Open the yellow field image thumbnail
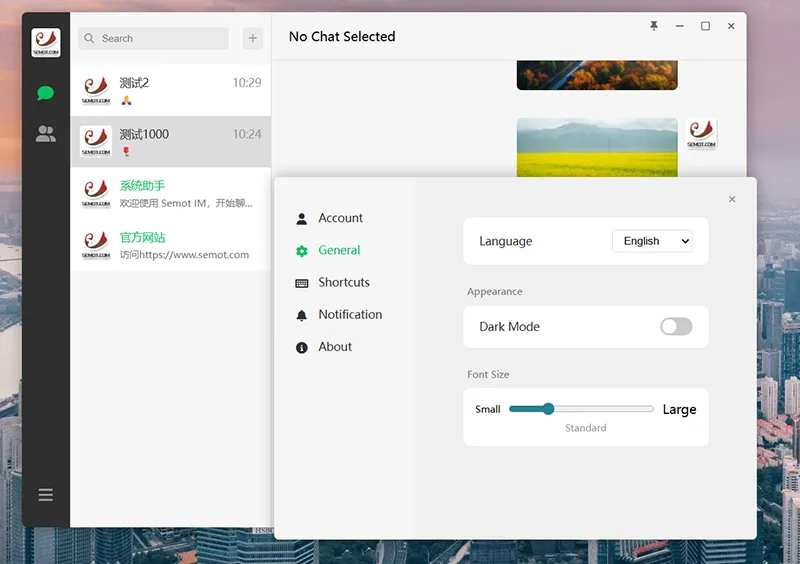Screen dimensions: 800x564 point(597,148)
